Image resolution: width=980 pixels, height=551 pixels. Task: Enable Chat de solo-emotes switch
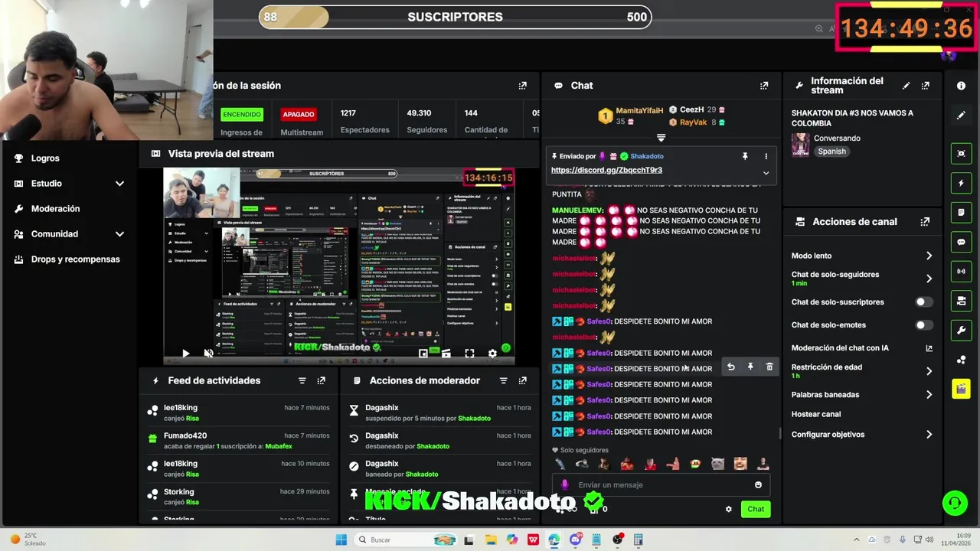click(924, 325)
